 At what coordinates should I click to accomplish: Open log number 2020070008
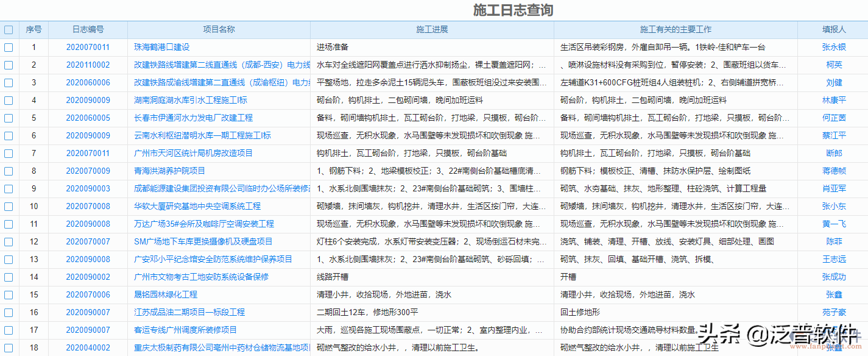tap(88, 206)
